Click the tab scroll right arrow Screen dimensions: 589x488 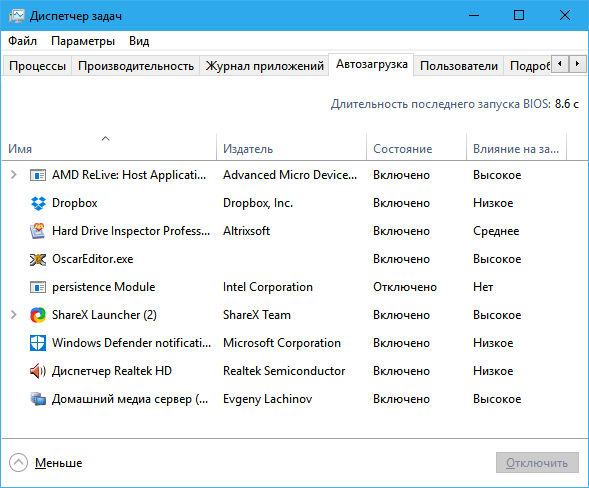tap(577, 64)
